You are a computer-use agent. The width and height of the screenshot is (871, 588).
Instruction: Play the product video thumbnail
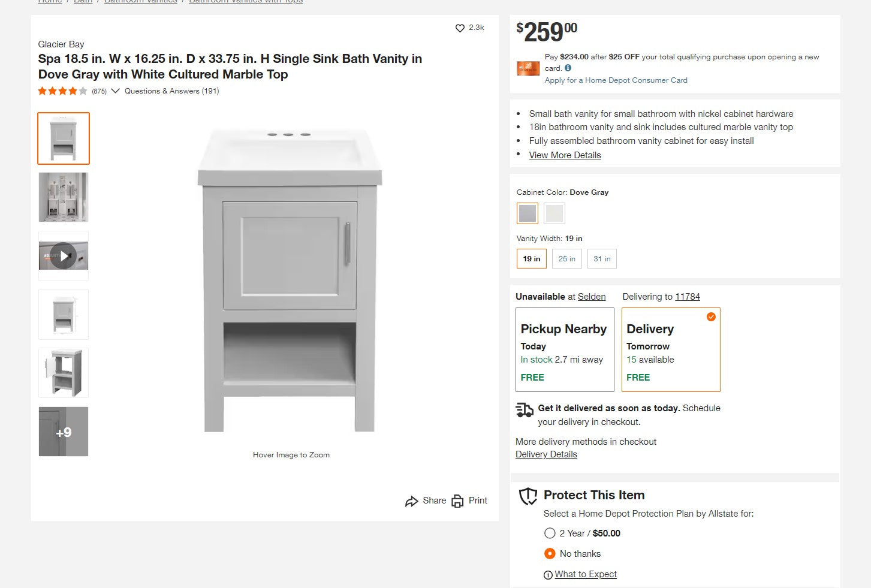pos(64,256)
